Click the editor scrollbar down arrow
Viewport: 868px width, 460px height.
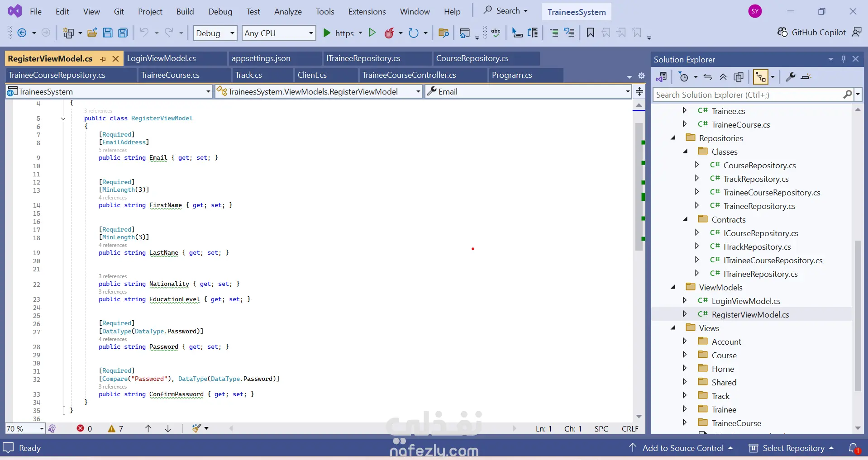point(639,417)
